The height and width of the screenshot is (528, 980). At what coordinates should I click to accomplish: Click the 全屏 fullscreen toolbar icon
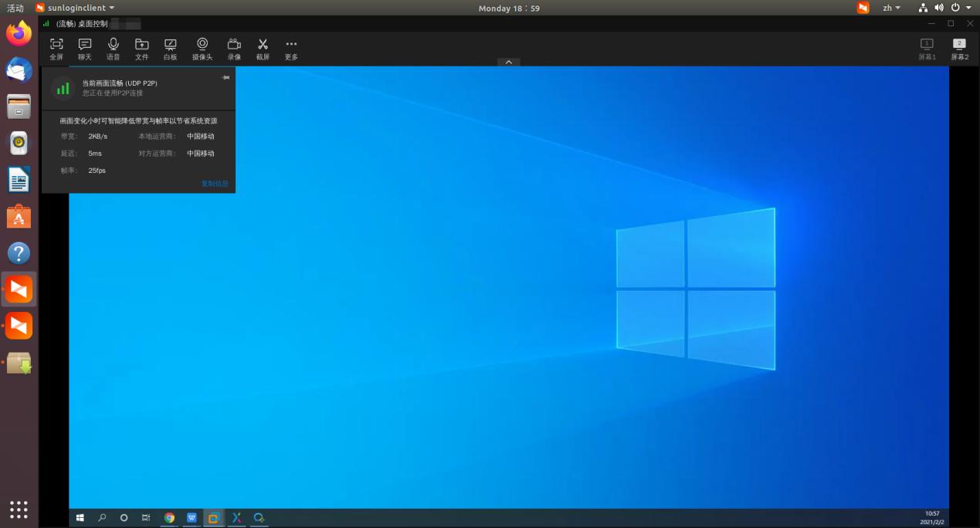tap(56, 49)
